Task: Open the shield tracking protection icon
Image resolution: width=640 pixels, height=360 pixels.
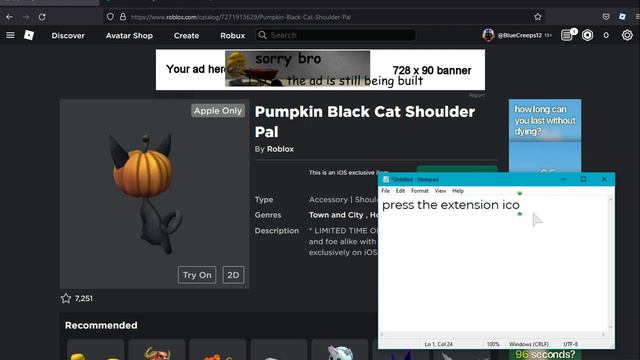Action: tap(110, 17)
